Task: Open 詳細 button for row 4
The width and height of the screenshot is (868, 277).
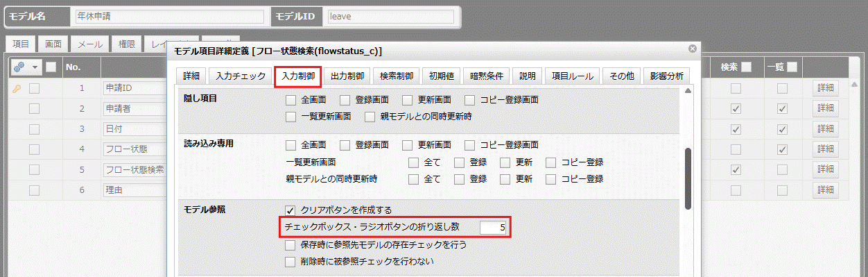Action: tap(826, 149)
